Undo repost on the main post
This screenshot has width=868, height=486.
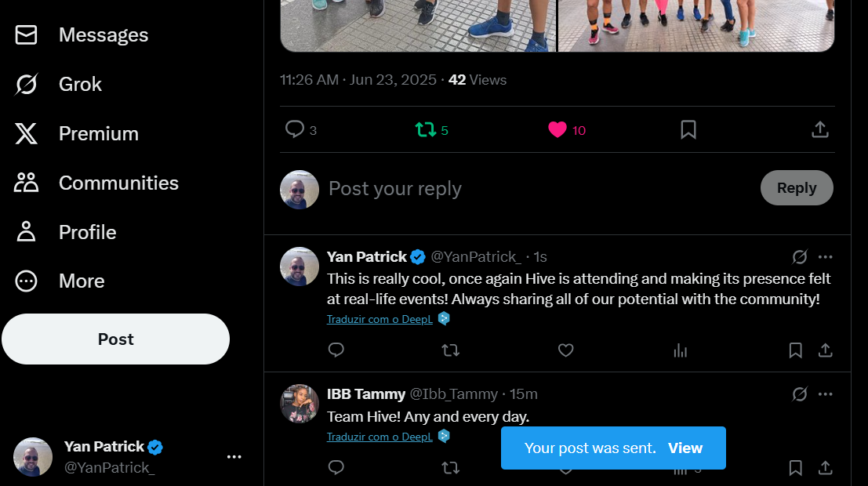(431, 129)
